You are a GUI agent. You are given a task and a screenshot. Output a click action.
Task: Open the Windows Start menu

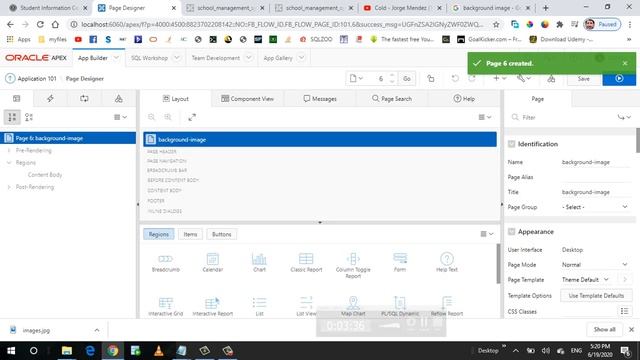click(x=11, y=351)
